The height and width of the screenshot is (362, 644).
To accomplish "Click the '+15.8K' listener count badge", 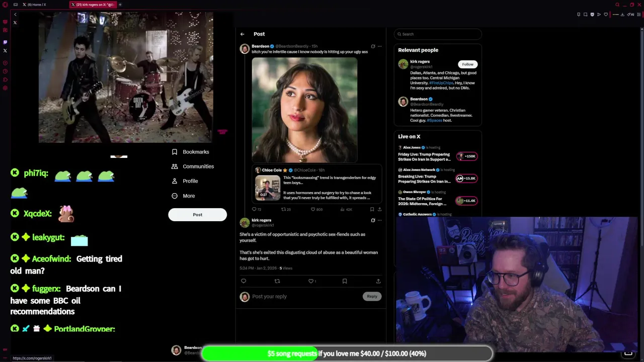I will [467, 178].
